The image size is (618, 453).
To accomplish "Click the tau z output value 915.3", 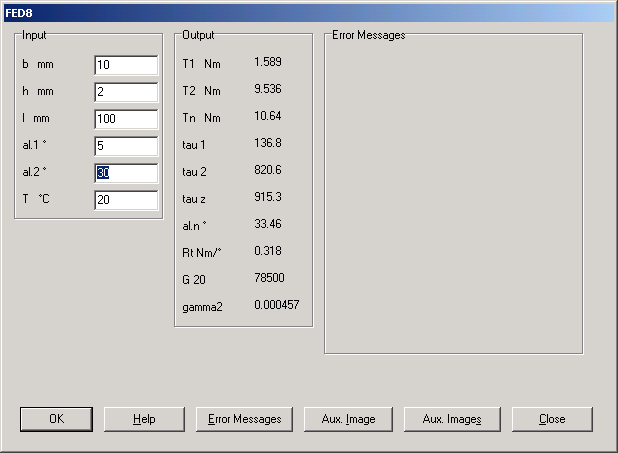I will [x=268, y=197].
